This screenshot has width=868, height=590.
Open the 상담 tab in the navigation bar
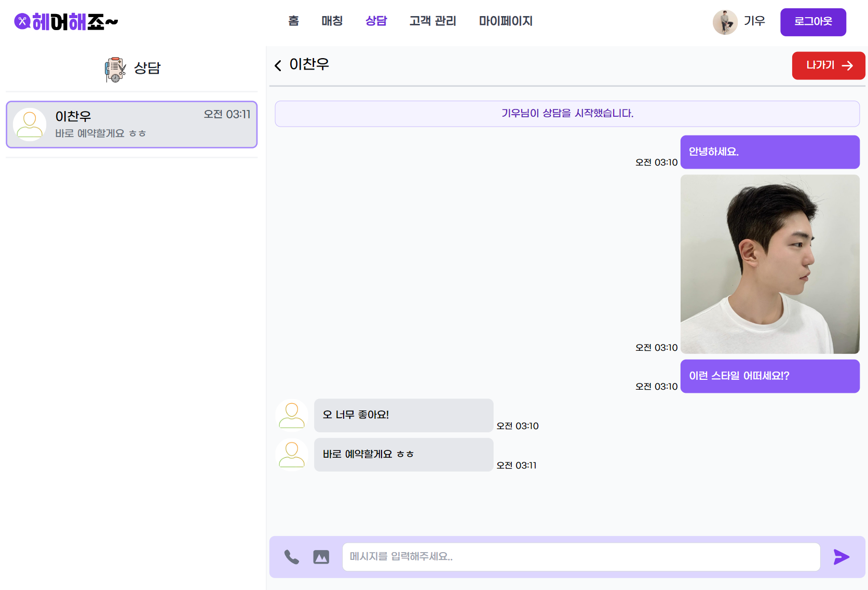point(376,21)
